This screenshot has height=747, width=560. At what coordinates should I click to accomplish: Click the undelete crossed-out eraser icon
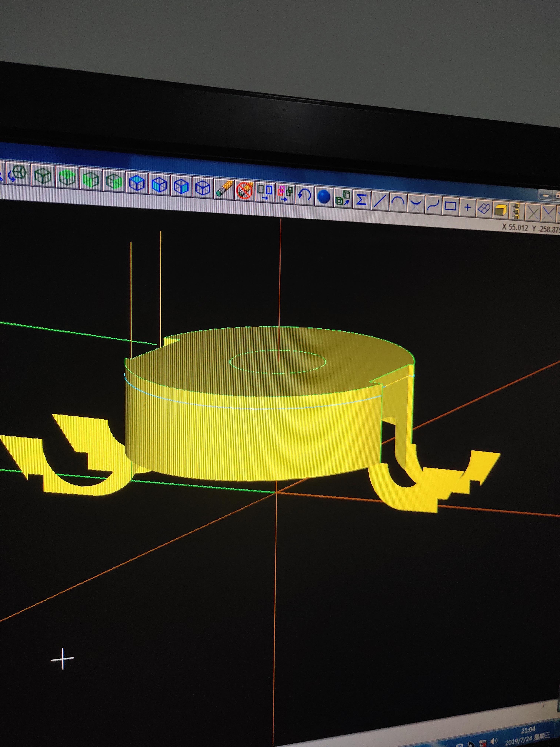pos(245,191)
